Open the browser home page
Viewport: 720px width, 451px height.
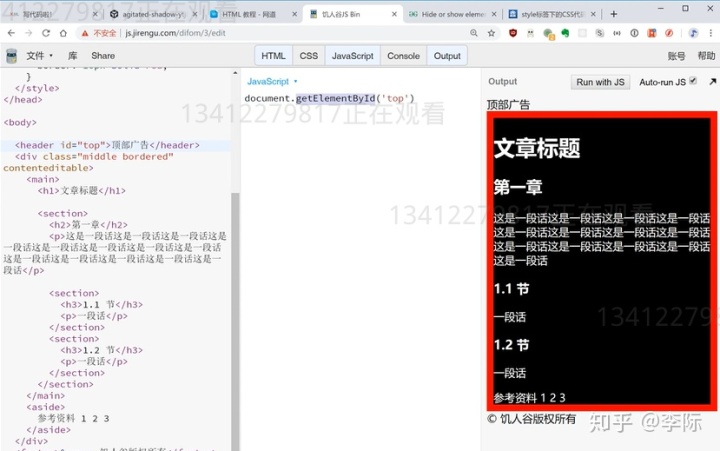coord(63,33)
